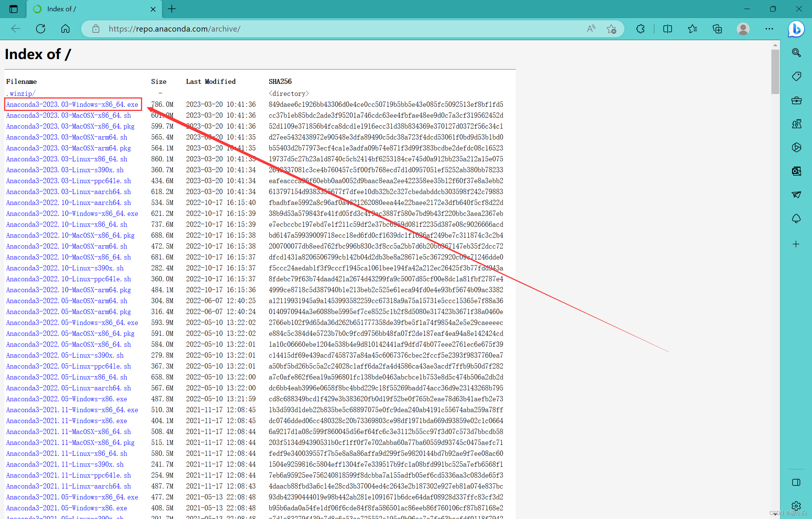
Task: Open Favorites list icon
Action: (692, 29)
